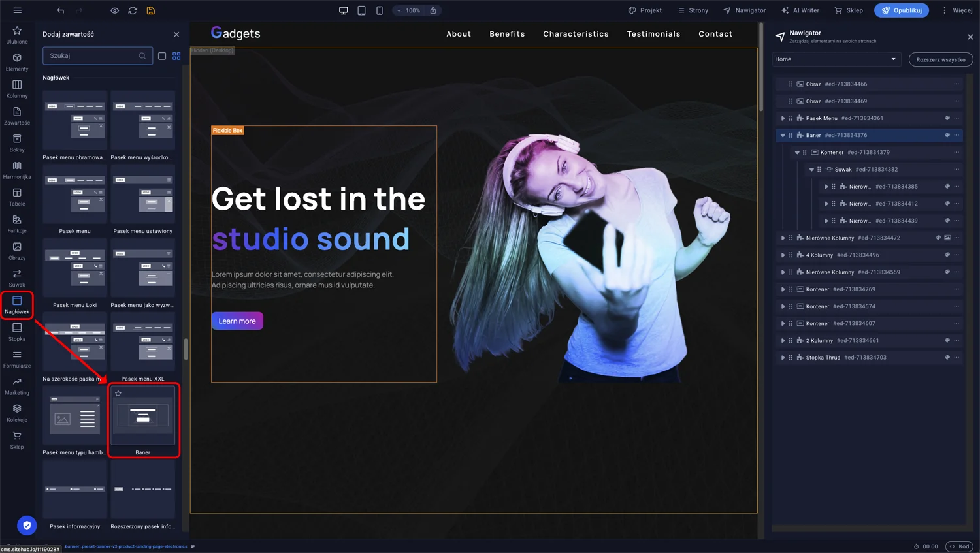980x553 pixels.
Task: Expand the Pasek Menu tree item
Action: 783,118
